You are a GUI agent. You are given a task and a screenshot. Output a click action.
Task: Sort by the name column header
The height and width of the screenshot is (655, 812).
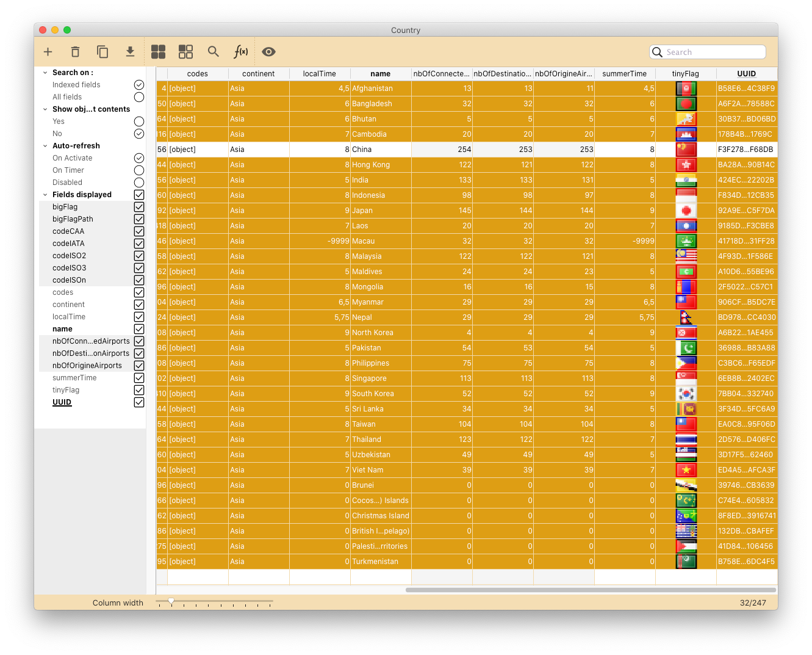(381, 74)
